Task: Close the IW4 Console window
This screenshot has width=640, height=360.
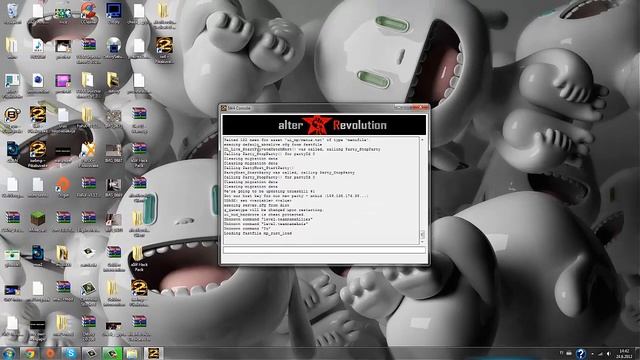Action: click(420, 107)
